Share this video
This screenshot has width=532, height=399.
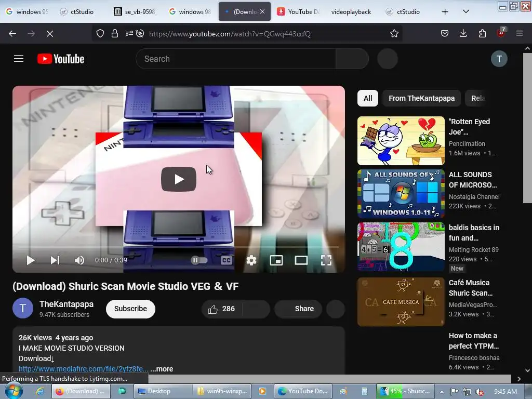point(298,309)
